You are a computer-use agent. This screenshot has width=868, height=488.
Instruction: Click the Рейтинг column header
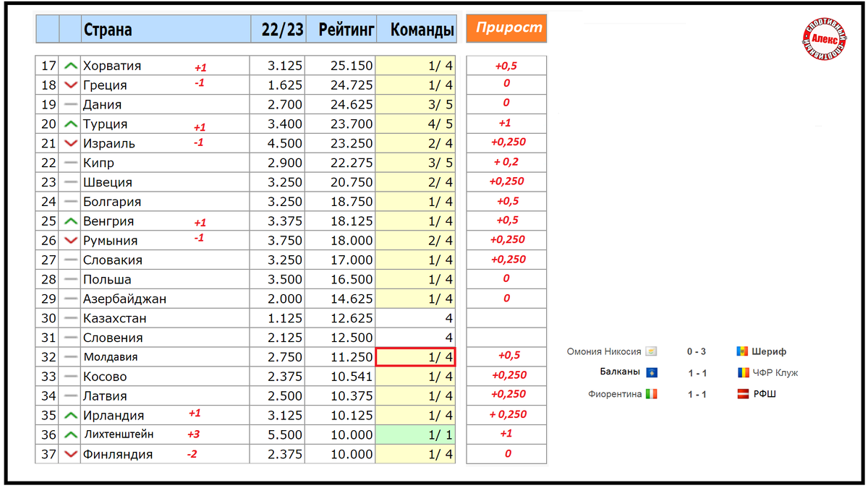[x=341, y=30]
